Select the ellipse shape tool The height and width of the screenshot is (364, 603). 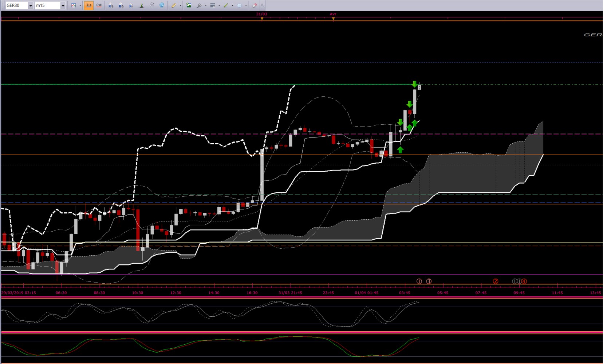240,5
